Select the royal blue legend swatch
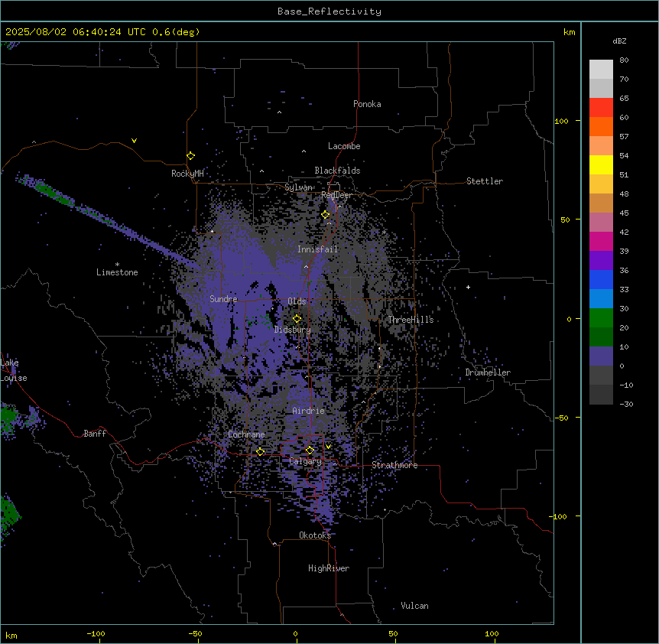 601,279
